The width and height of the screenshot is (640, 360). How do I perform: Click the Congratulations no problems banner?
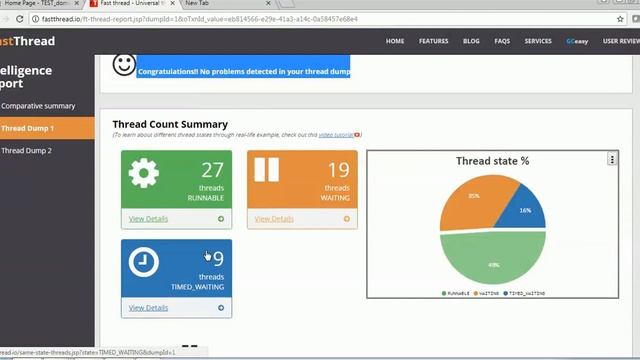[x=243, y=67]
